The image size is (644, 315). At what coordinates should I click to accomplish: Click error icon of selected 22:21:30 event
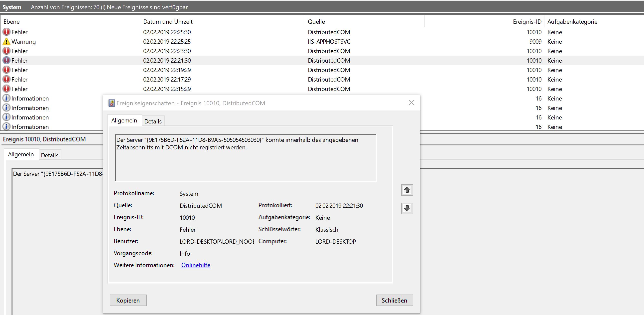pyautogui.click(x=6, y=60)
